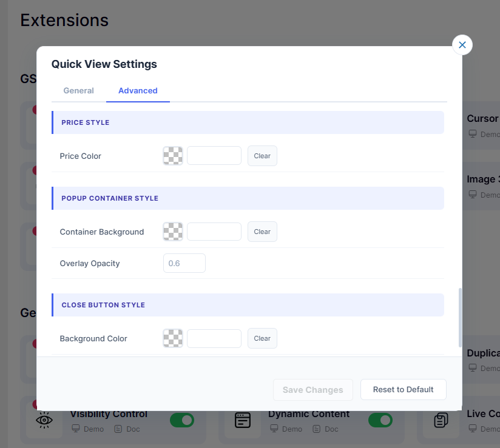Click the Visibility Control eye icon
Image resolution: width=500 pixels, height=448 pixels.
tap(44, 420)
